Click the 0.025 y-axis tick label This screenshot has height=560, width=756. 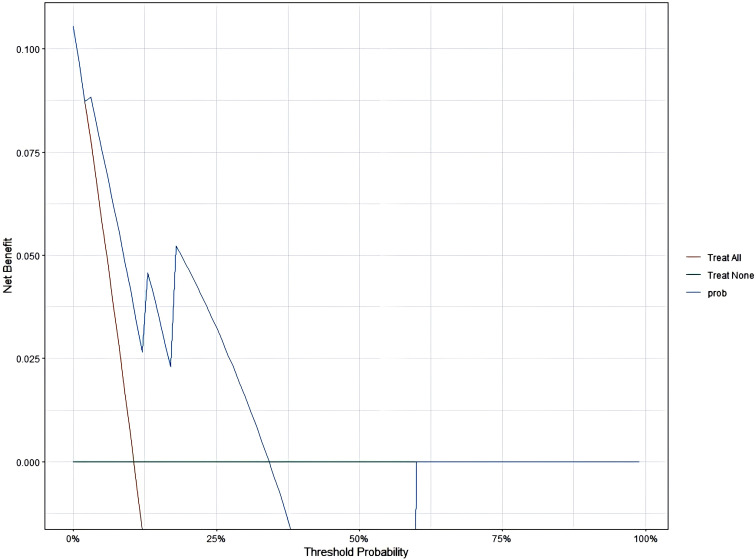[28, 359]
